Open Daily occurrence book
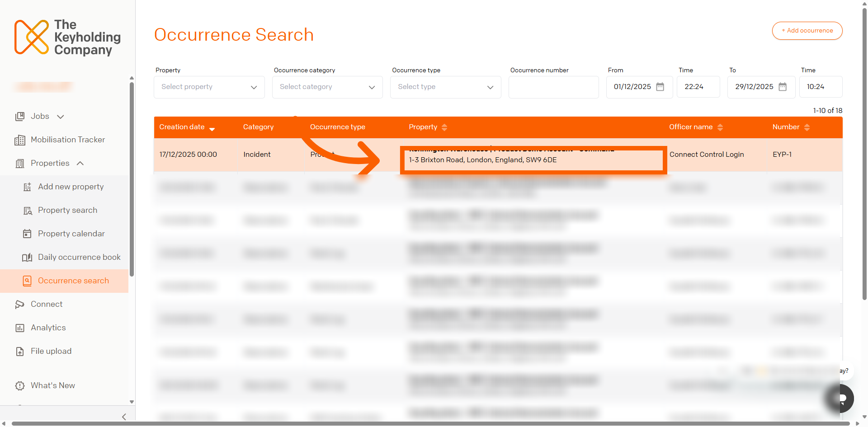 79,258
